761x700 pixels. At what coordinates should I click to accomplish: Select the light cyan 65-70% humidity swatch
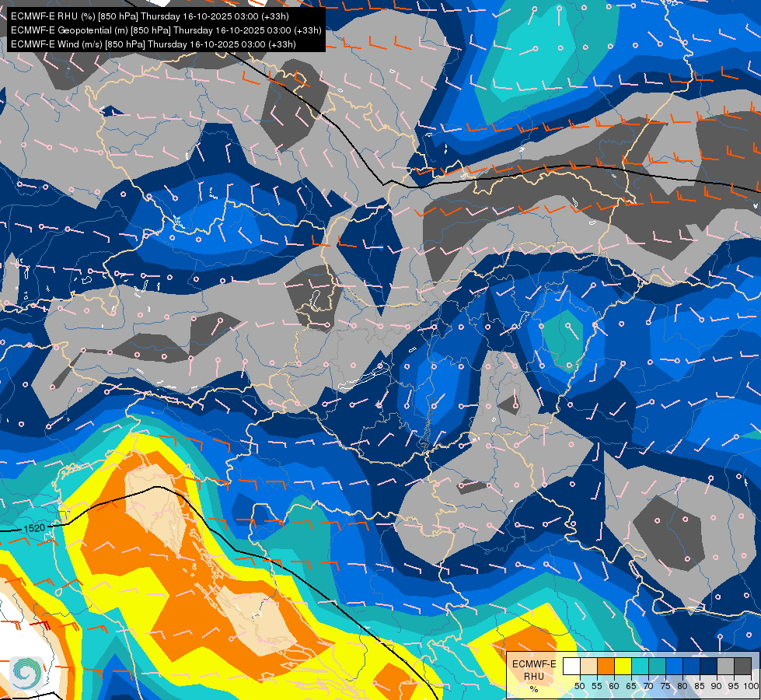pos(641,666)
